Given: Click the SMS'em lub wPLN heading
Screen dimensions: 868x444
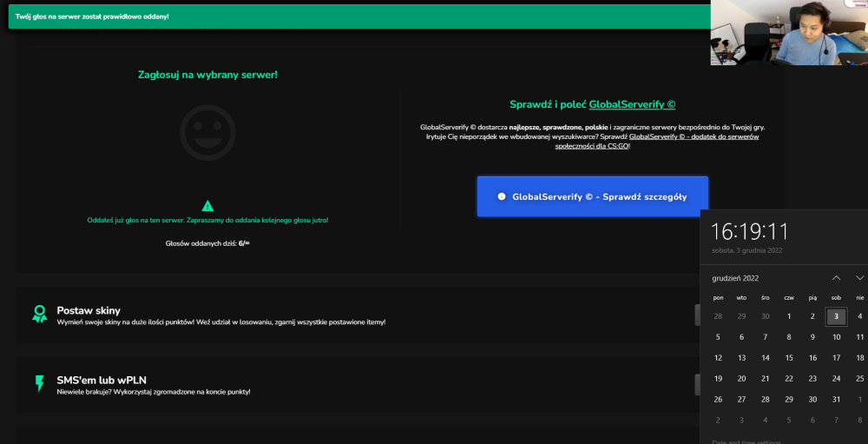Looking at the screenshot, I should (102, 381).
